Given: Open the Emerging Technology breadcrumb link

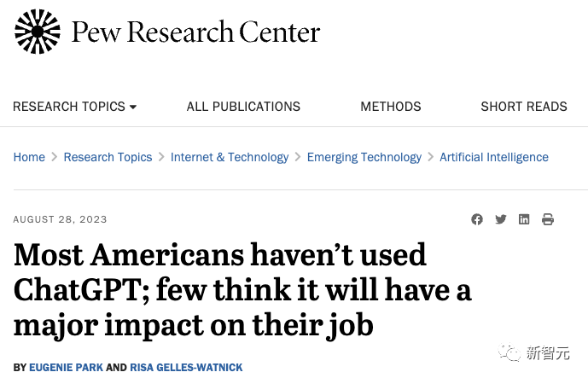Looking at the screenshot, I should (x=364, y=157).
